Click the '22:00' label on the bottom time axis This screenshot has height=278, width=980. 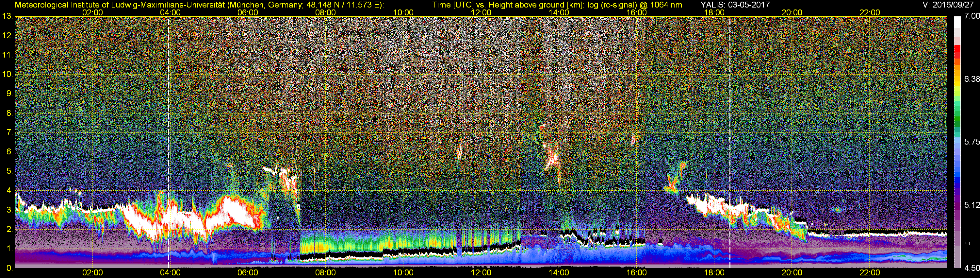coord(870,273)
